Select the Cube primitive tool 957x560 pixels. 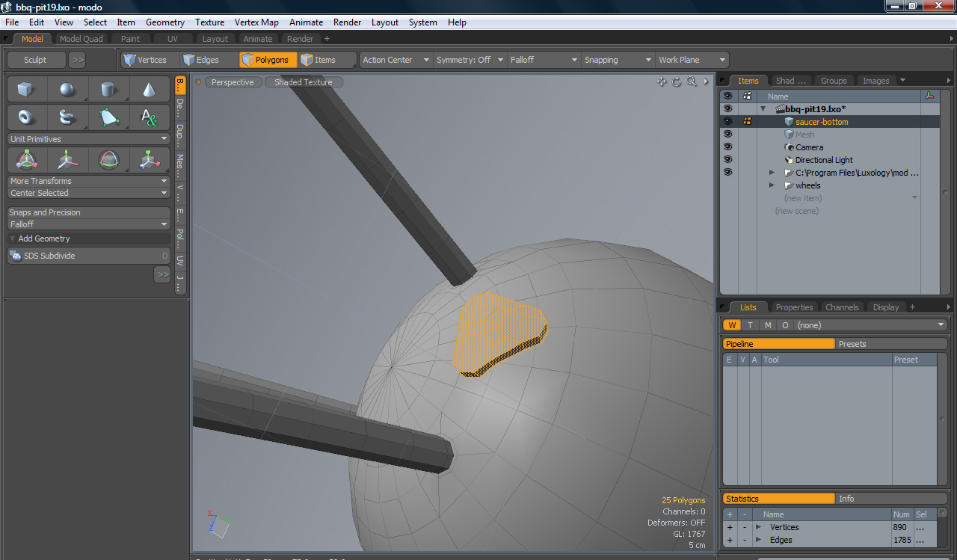pos(27,90)
